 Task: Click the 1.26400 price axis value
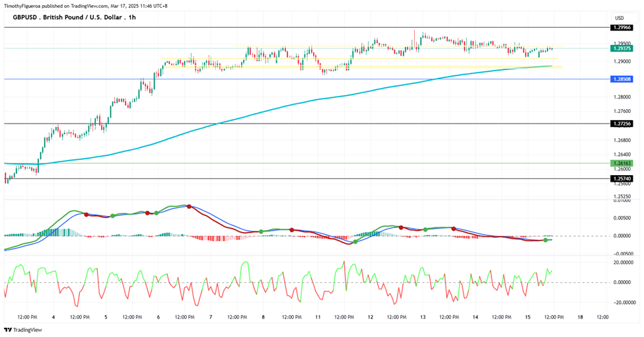pos(622,155)
